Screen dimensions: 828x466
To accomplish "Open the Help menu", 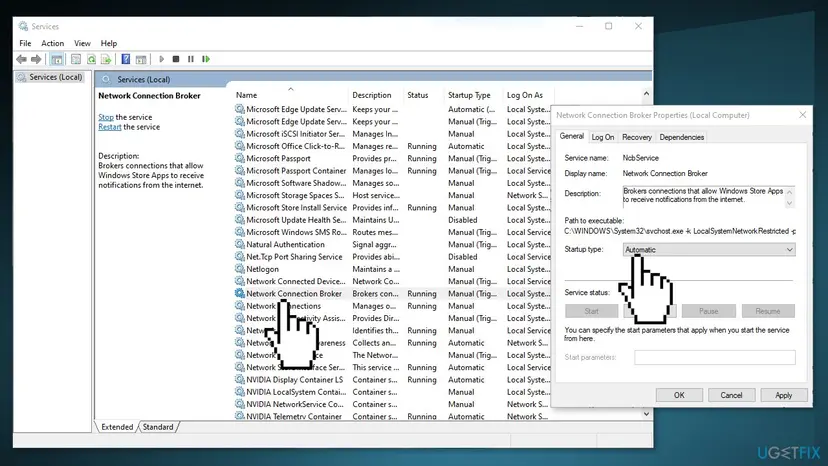I will (109, 43).
